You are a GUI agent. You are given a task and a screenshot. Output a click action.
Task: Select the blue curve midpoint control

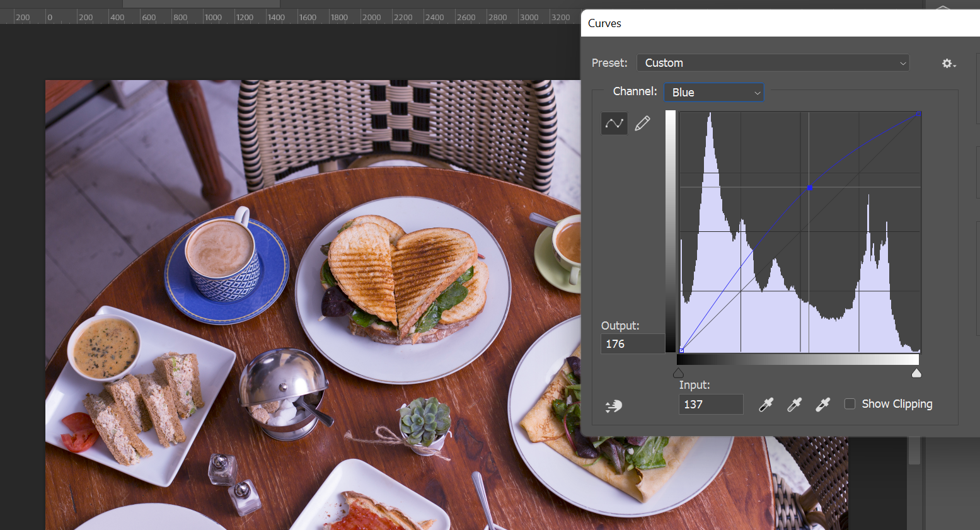(810, 188)
